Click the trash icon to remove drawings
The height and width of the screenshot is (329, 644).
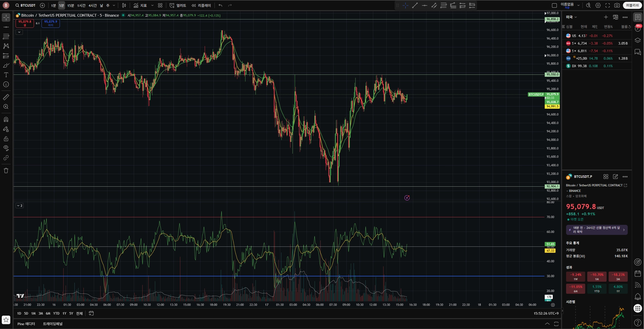click(x=6, y=170)
